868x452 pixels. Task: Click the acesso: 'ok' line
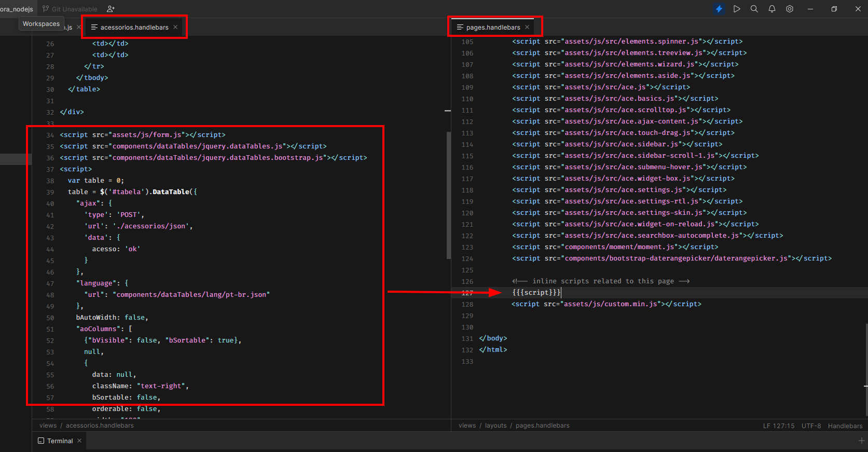(x=116, y=249)
